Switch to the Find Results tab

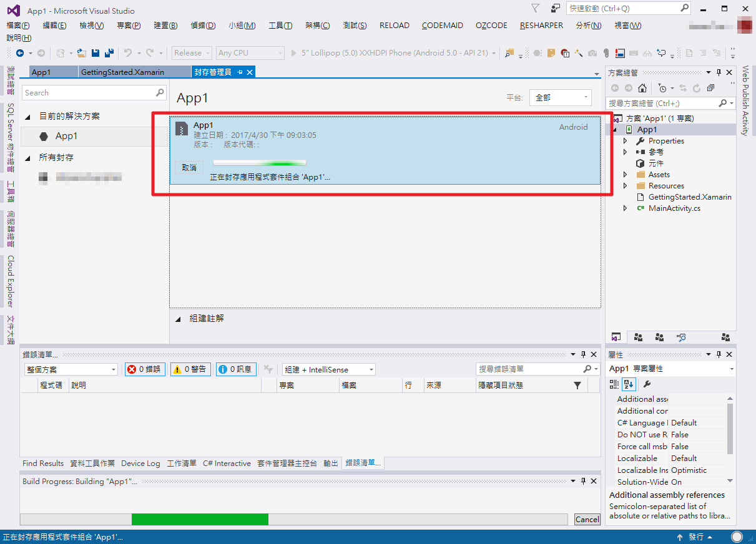point(43,464)
